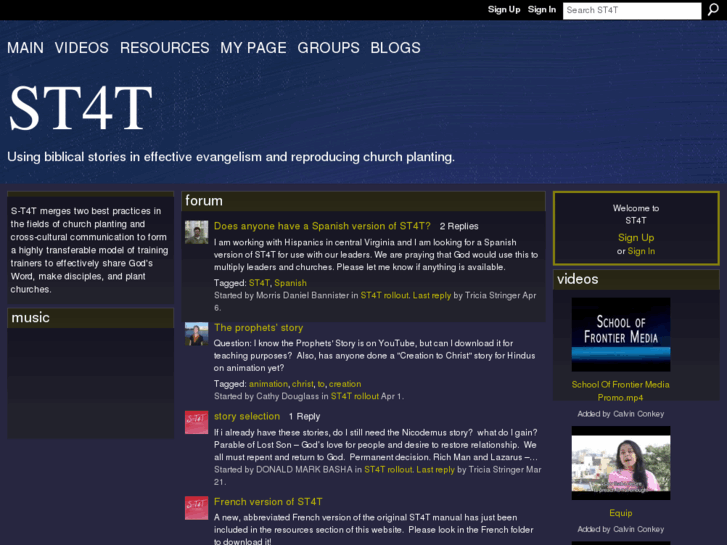Open Last reply link in story selection
The height and width of the screenshot is (545, 727).
pyautogui.click(x=435, y=469)
